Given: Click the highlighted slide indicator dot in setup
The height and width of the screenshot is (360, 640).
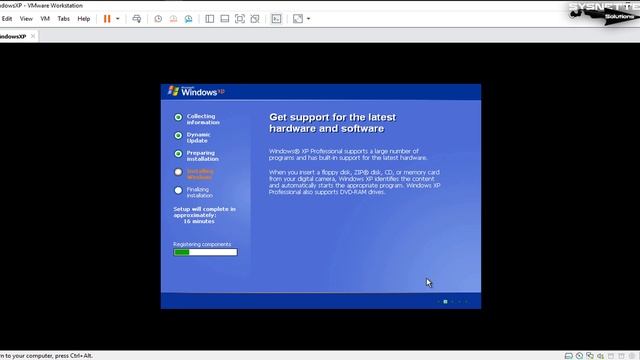Looking at the screenshot, I should [445, 302].
